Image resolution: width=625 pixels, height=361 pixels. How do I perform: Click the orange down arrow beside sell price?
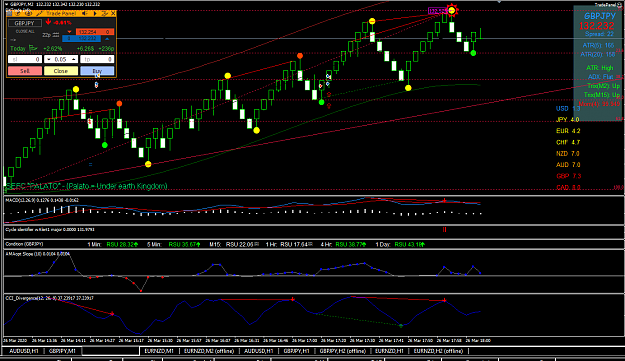point(69,31)
